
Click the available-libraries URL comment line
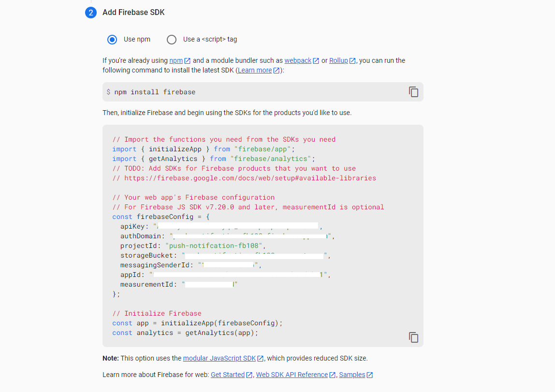[x=244, y=178]
